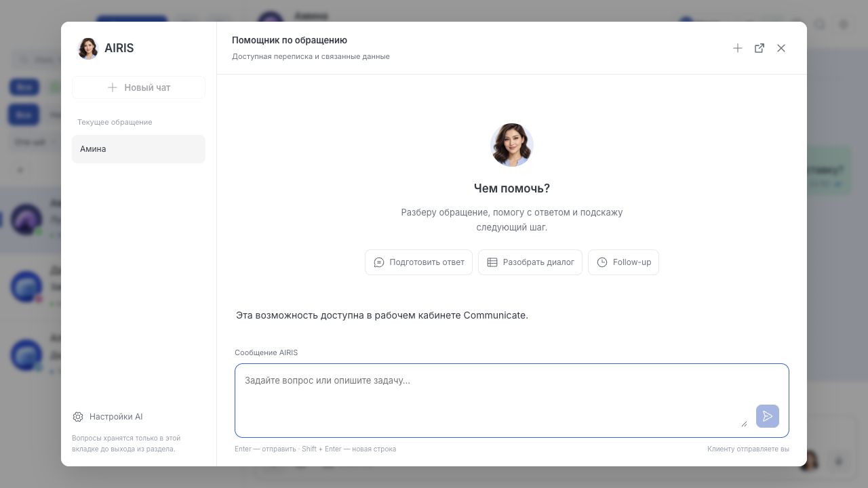Start a new chat via header plus icon

point(738,48)
